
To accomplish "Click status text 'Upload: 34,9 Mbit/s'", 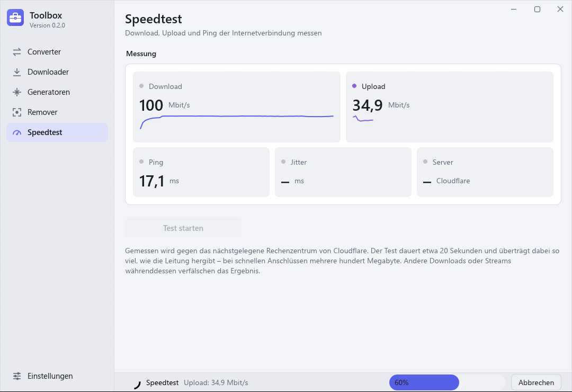I will [216, 382].
